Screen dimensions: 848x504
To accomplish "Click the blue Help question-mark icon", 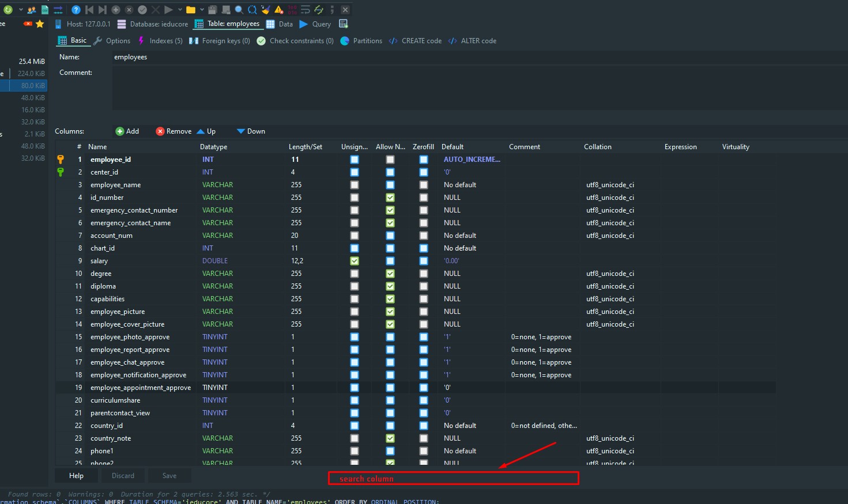I will coord(76,10).
